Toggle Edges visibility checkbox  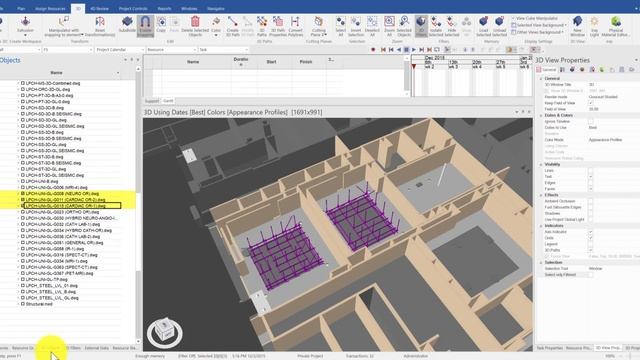(x=591, y=182)
